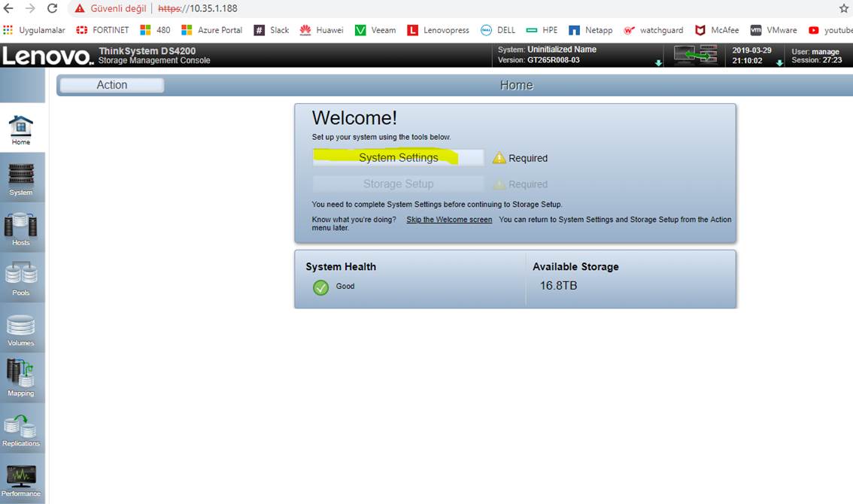Open the Pools section

pyautogui.click(x=21, y=278)
